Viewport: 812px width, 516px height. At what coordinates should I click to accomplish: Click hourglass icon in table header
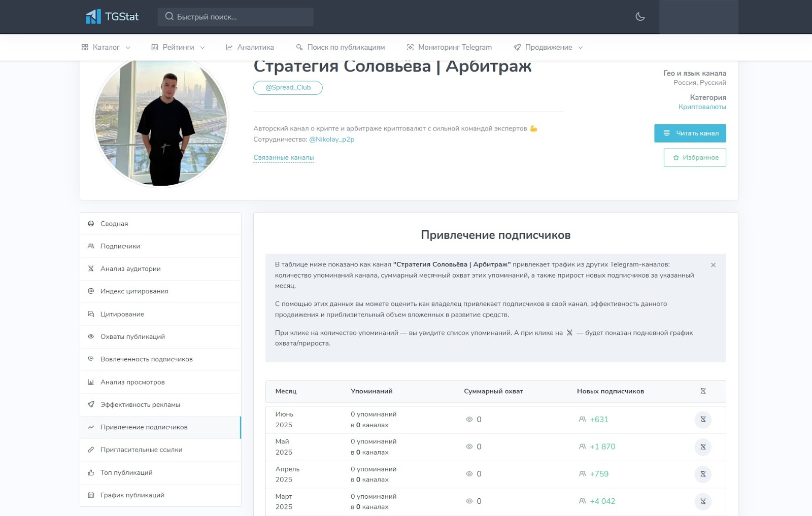click(x=703, y=391)
